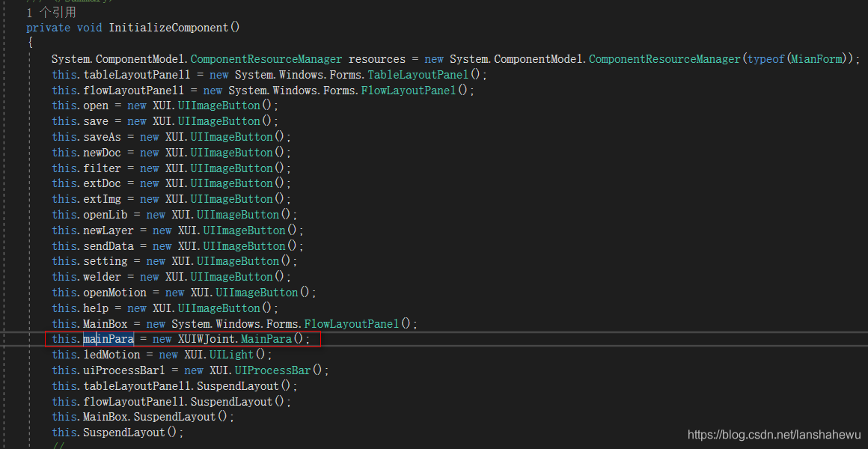Click the "extDoc" field identifier
Screen dimensions: 868x449
point(103,183)
